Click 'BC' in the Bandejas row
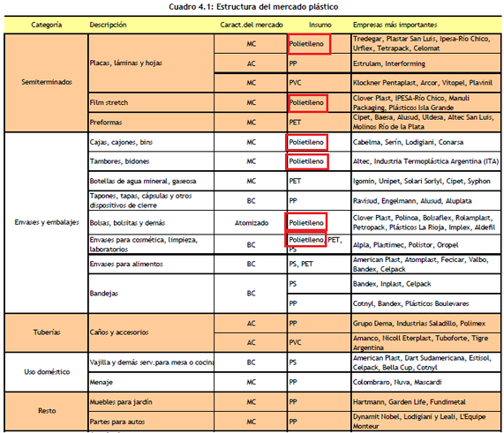504x433 pixels. point(252,294)
